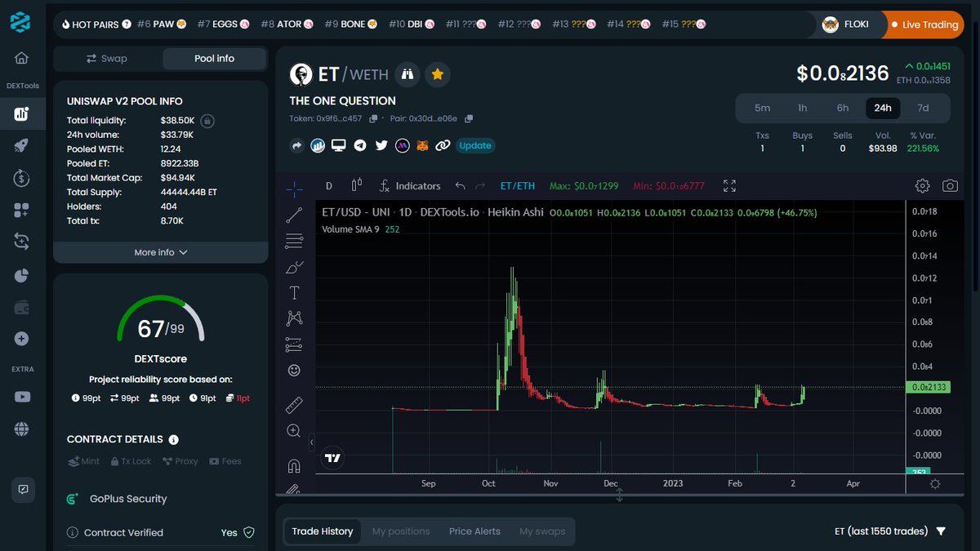Viewport: 980px width, 551px height.
Task: Open the Pair Explorer chart icon in sidebar
Action: (21, 113)
